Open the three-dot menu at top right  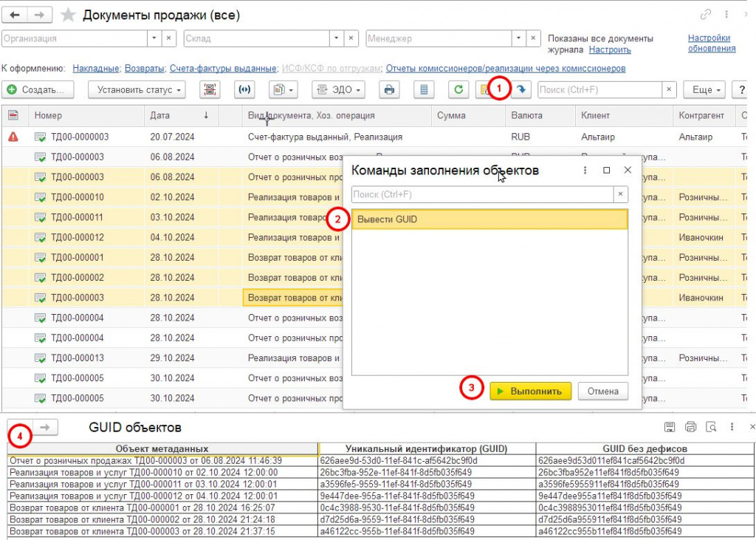tap(726, 15)
